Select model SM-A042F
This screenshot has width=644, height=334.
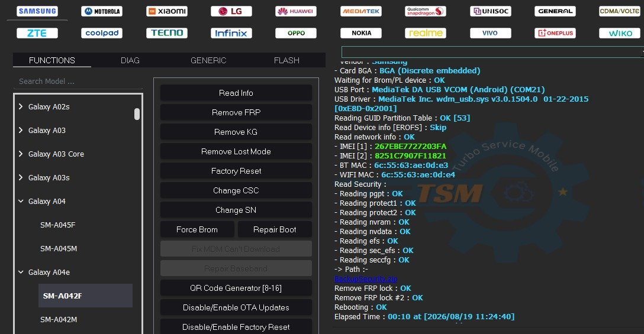pyautogui.click(x=85, y=296)
